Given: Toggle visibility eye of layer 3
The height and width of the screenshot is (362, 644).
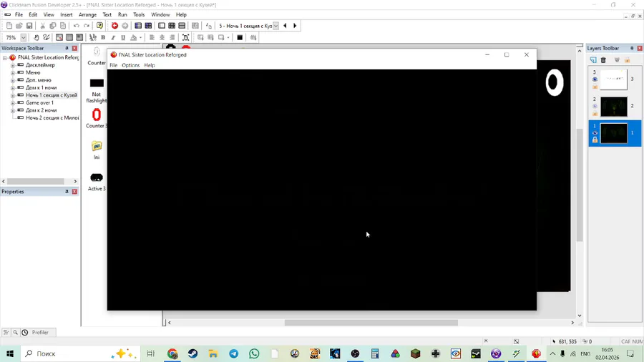Looking at the screenshot, I should pyautogui.click(x=595, y=79).
